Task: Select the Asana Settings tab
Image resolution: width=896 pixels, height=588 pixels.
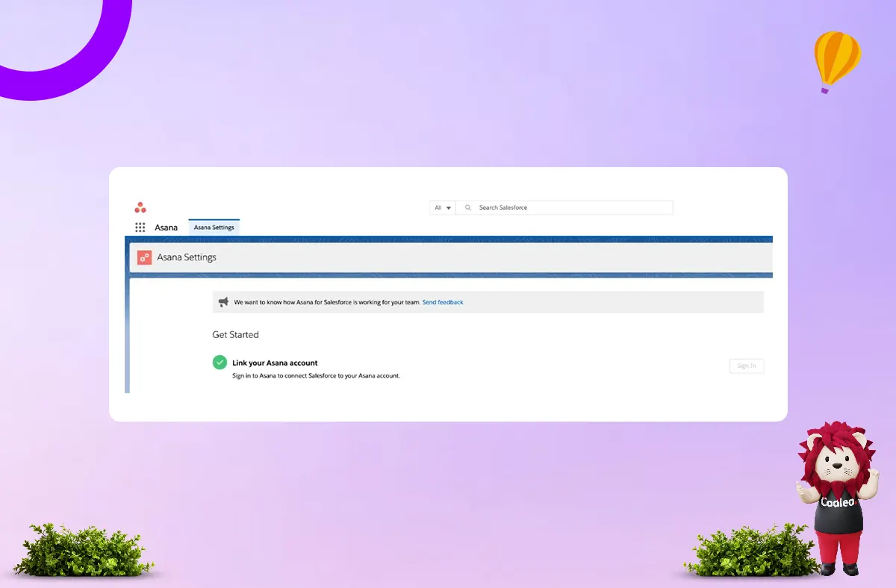Action: (x=214, y=228)
